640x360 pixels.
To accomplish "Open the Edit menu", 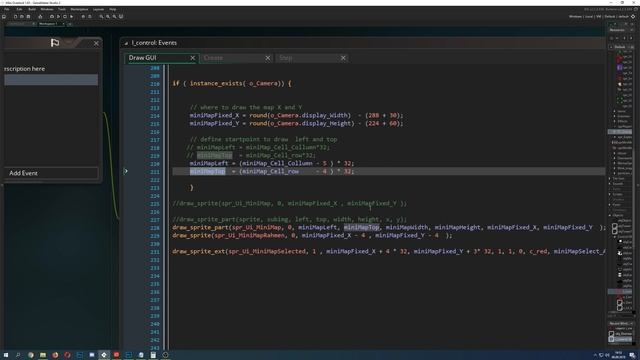I will click(19, 9).
